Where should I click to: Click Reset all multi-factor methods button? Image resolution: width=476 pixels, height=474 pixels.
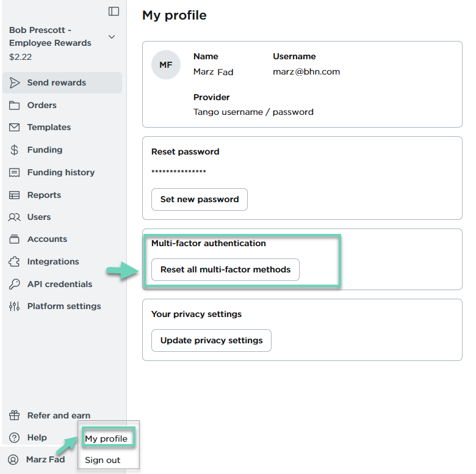226,269
